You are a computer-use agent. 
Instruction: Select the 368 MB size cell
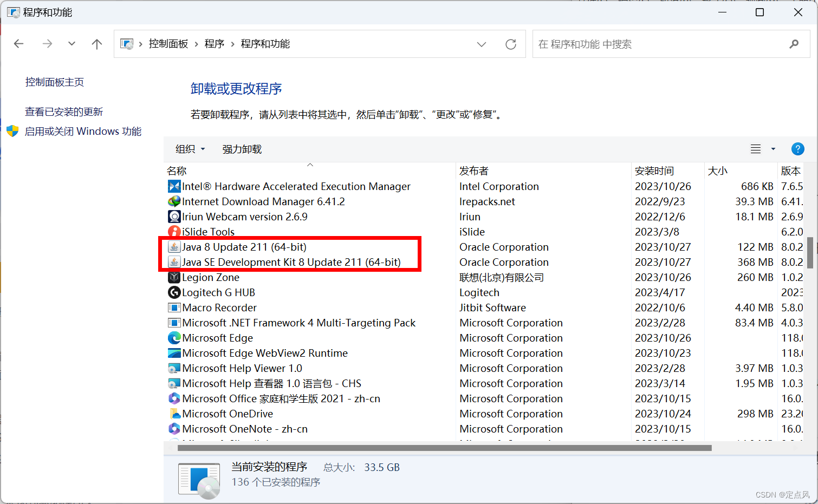[755, 263]
